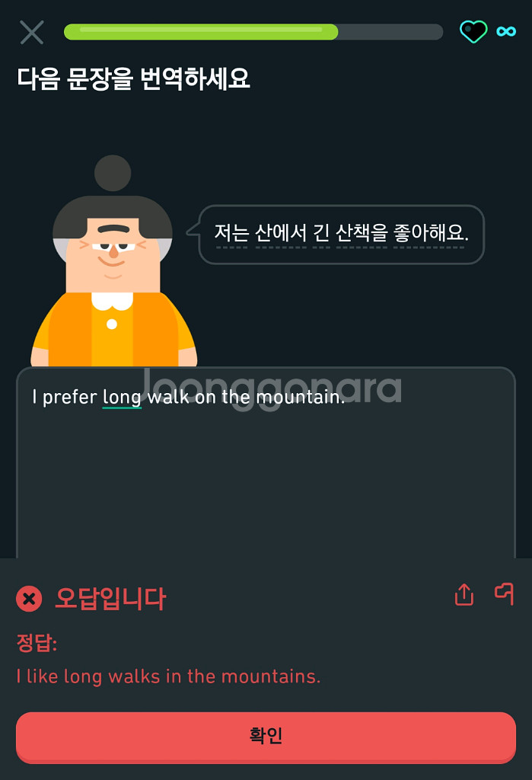Tap the underlined word 'long' in the answer
The height and width of the screenshot is (780, 532).
[122, 398]
